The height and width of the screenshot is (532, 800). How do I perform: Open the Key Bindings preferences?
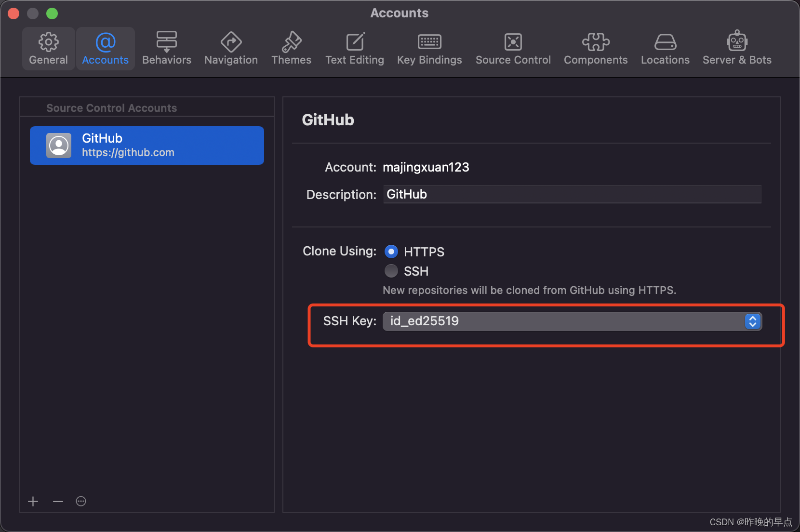[x=429, y=49]
